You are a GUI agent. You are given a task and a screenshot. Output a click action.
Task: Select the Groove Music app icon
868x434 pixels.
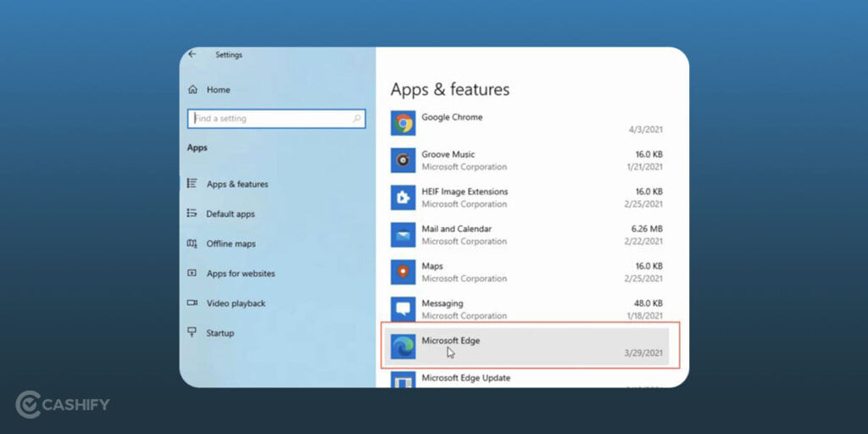(x=403, y=160)
